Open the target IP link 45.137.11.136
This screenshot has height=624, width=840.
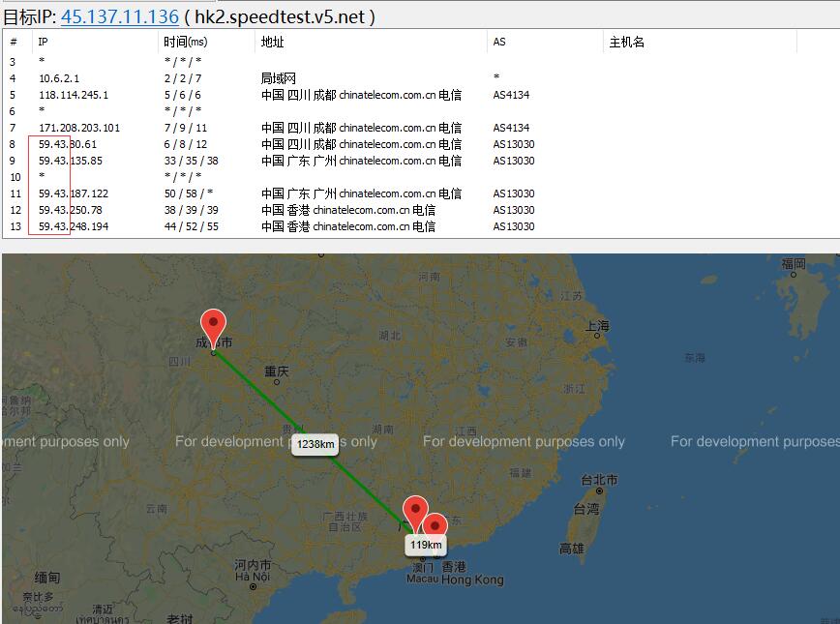(119, 16)
